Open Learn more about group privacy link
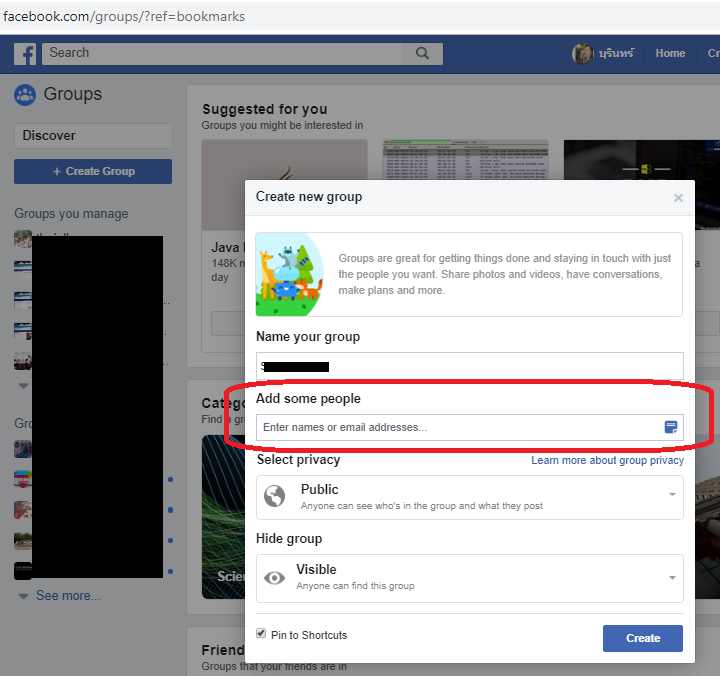 (607, 460)
